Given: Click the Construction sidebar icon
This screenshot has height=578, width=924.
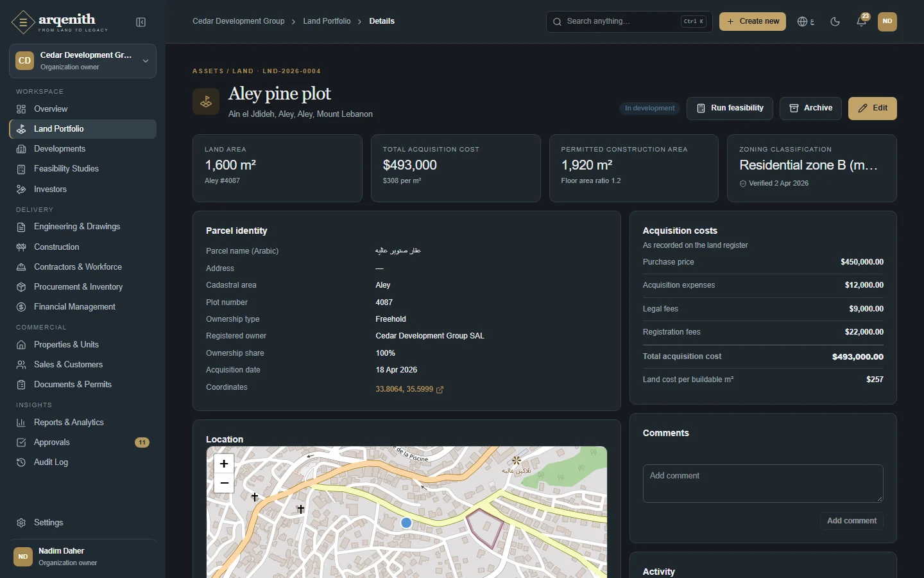Looking at the screenshot, I should (x=21, y=247).
